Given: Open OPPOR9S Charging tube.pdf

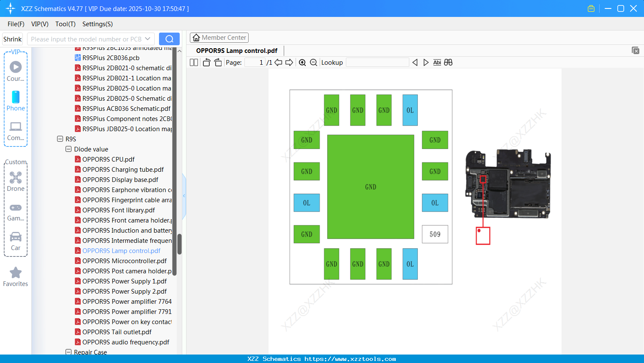Looking at the screenshot, I should pyautogui.click(x=119, y=170).
